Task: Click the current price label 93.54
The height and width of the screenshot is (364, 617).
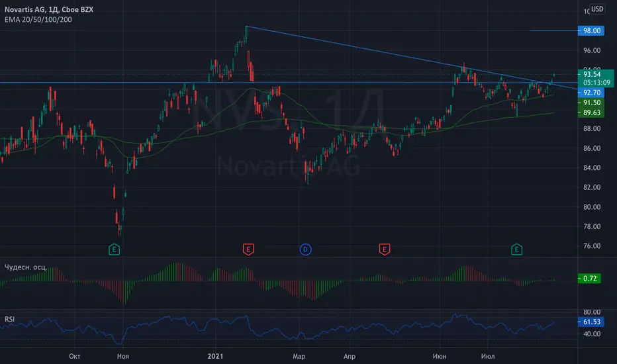Action: [591, 74]
